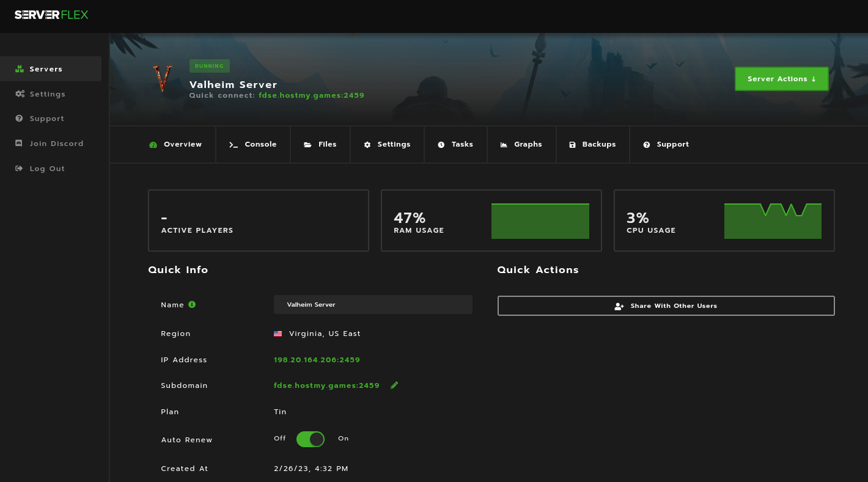The width and height of the screenshot is (868, 482).
Task: Click the Quick Actions heading
Action: (538, 270)
